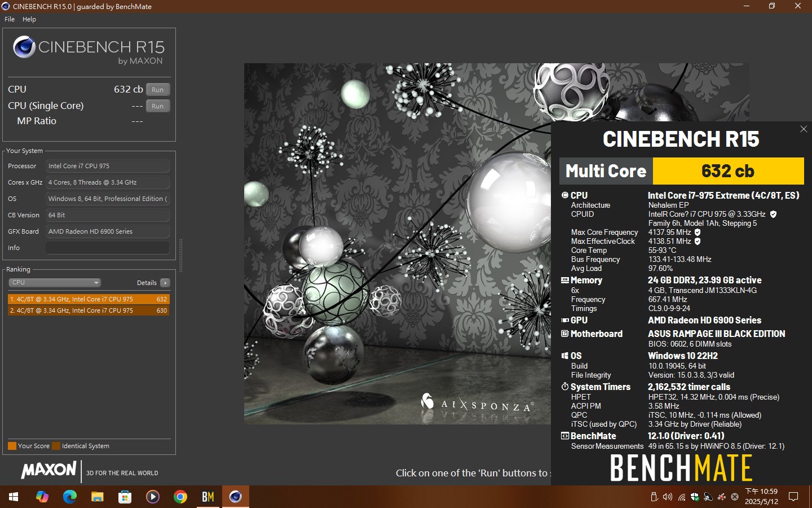Switch to BenchMate in the taskbar
Viewport: 812px width, 508px height.
pos(208,497)
